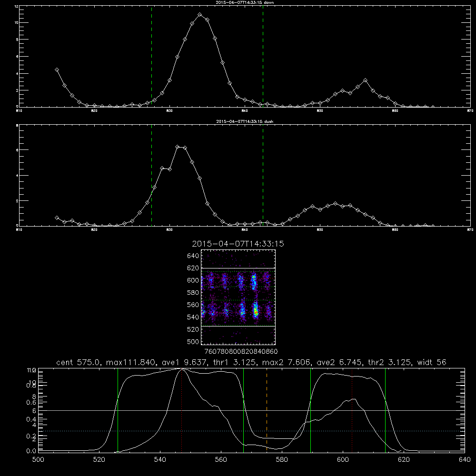Click the '560' label on bottom plot x-axis

click(221, 460)
